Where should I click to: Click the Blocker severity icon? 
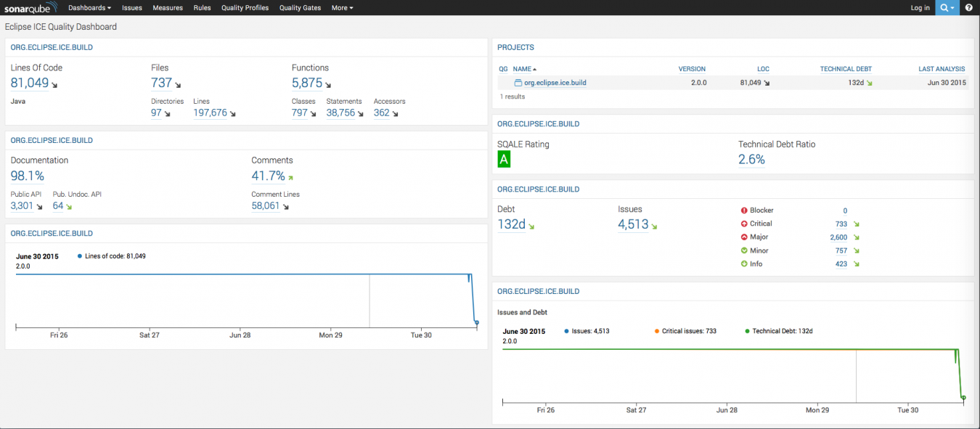tap(744, 211)
